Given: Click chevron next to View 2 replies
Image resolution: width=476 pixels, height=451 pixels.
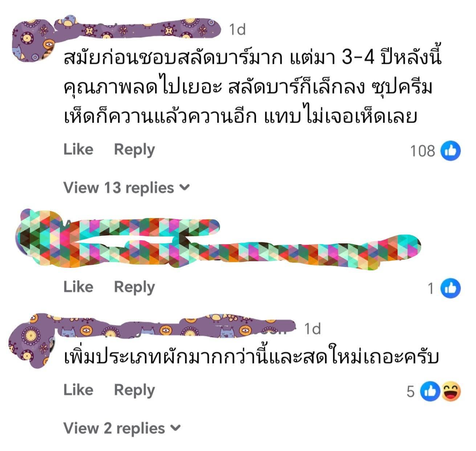Looking at the screenshot, I should coord(175,428).
